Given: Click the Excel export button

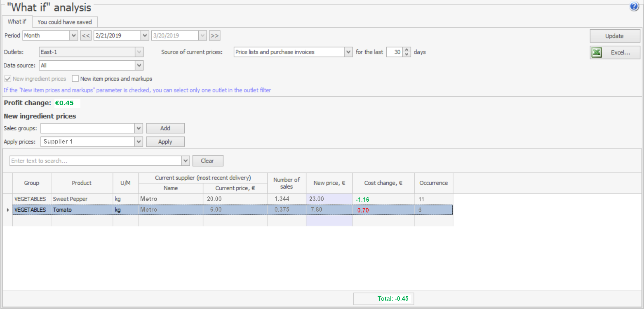Looking at the screenshot, I should 615,52.
